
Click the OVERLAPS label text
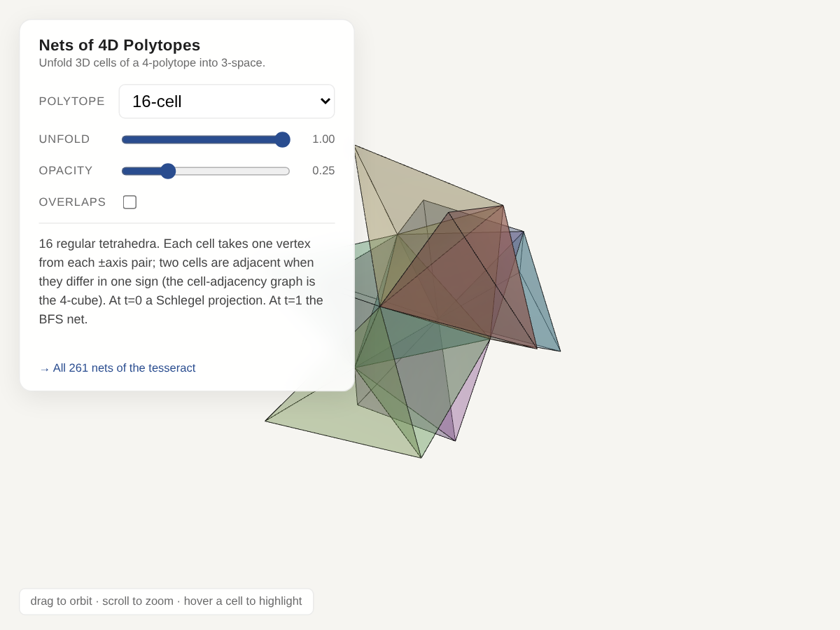click(x=72, y=202)
